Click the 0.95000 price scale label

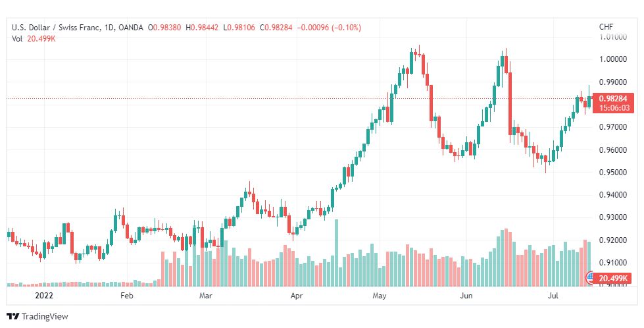pyautogui.click(x=613, y=172)
